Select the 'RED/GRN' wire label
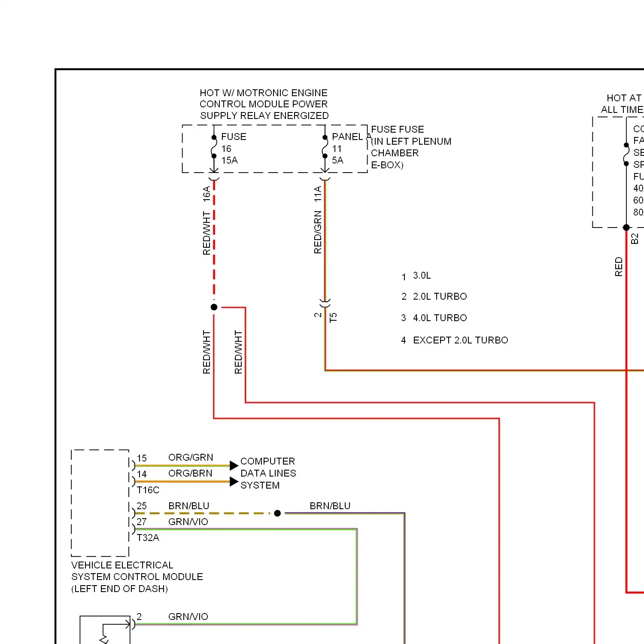The width and height of the screenshot is (644, 644). pyautogui.click(x=318, y=232)
